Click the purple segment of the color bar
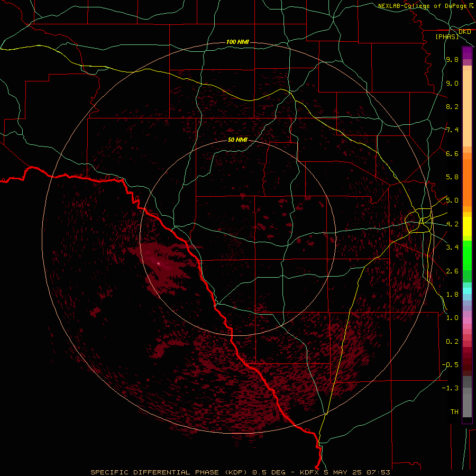This screenshot has width=476, height=476. (x=467, y=53)
